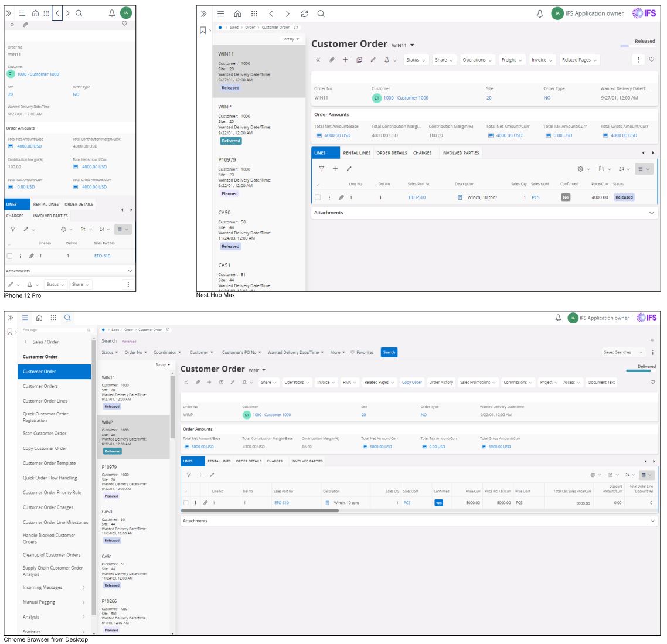Screen dimensions: 667x644
Task: Open the attachment paperclip icon on WIN11 order
Action: (331, 59)
